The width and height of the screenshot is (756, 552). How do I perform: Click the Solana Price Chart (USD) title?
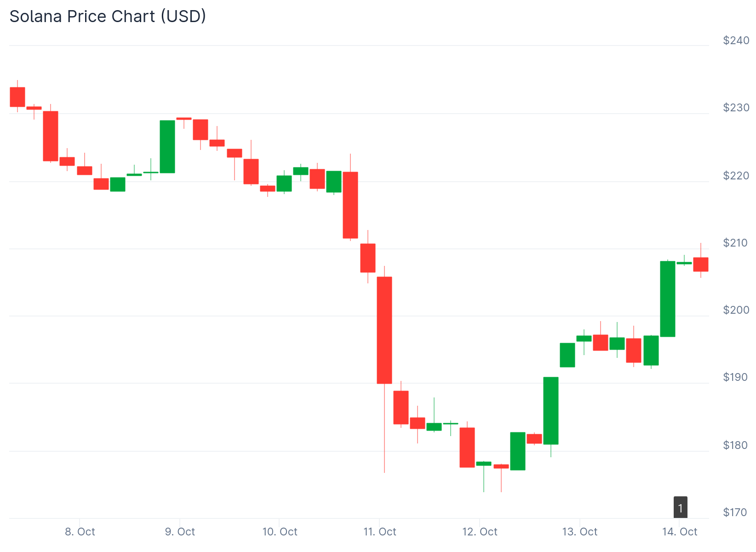tap(108, 17)
